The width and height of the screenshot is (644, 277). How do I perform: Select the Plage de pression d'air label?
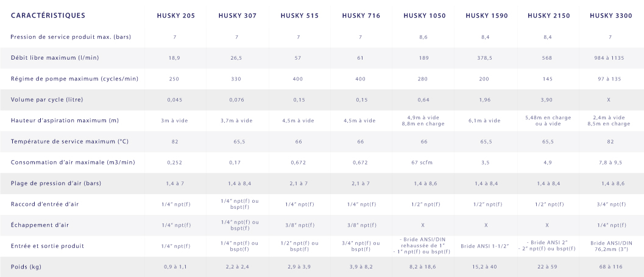coord(56,183)
